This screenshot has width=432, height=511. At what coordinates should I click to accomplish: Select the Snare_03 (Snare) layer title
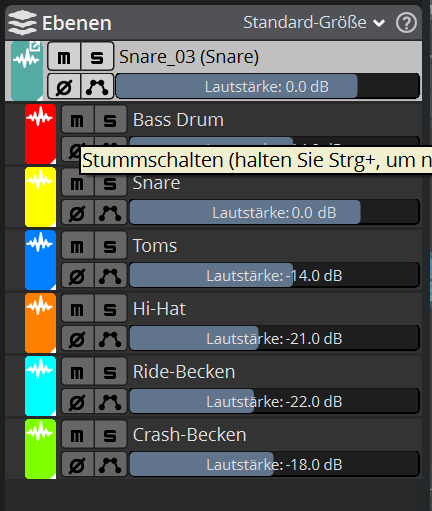coord(189,57)
